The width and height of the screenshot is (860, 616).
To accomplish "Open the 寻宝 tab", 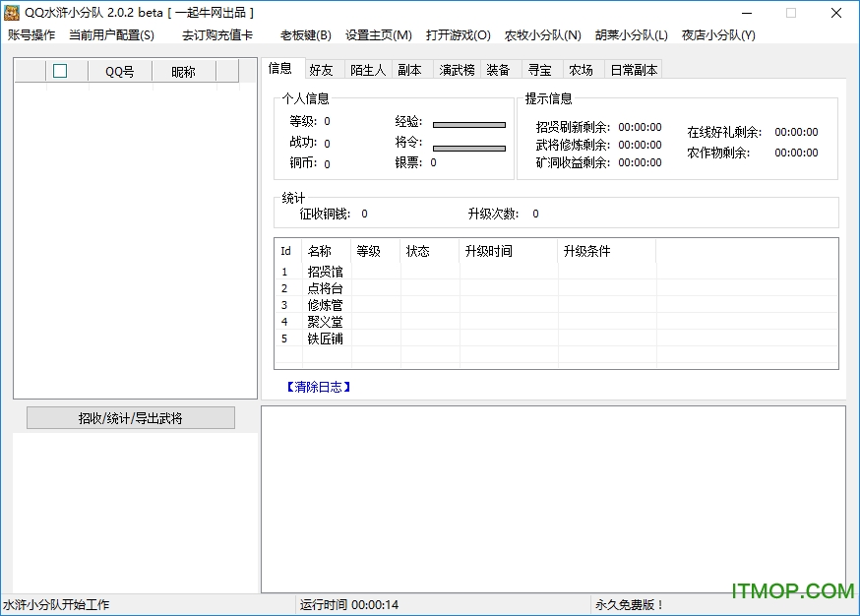I will [x=539, y=70].
